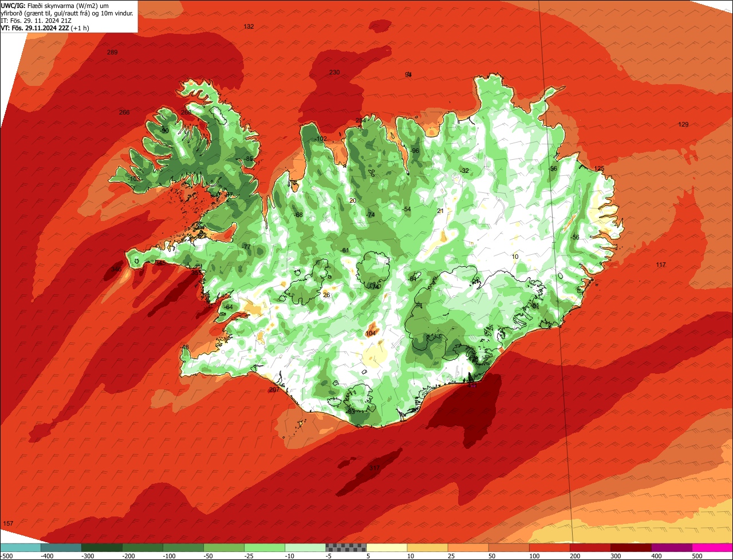Screen dimensions: 733x560
Task: Click the valid time 'VT: Fös. 29.11.2024 22Z (+1 h)'
Action: pos(45,27)
